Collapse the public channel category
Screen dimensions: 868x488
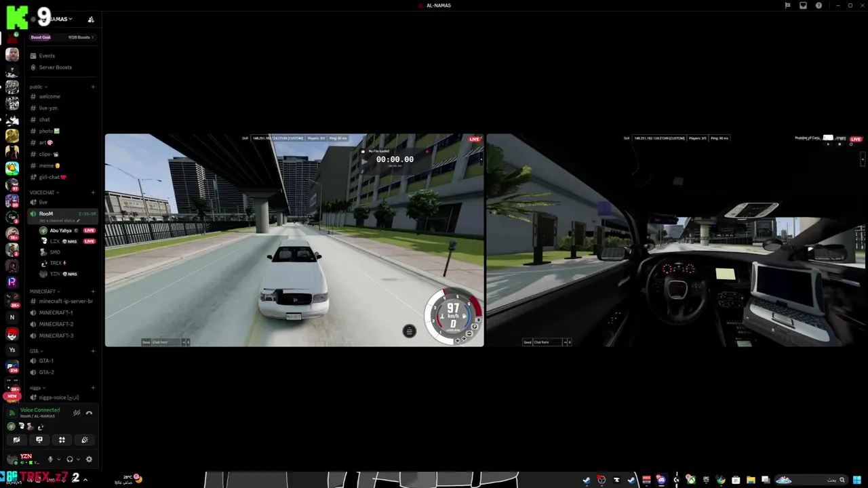pos(38,87)
